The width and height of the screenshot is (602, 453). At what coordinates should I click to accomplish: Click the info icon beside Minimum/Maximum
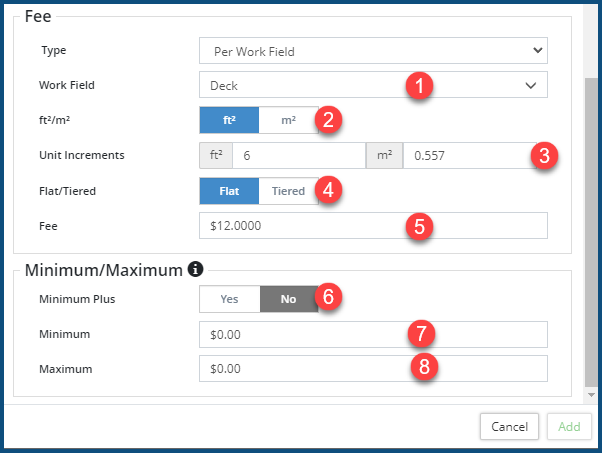[x=196, y=269]
